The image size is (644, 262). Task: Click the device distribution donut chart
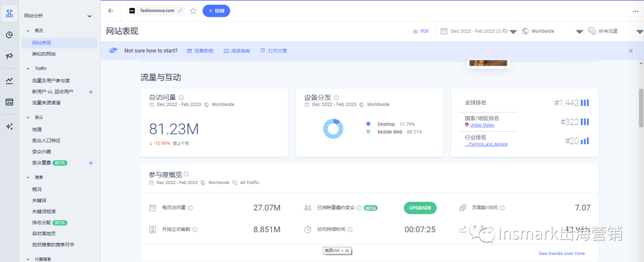point(333,129)
